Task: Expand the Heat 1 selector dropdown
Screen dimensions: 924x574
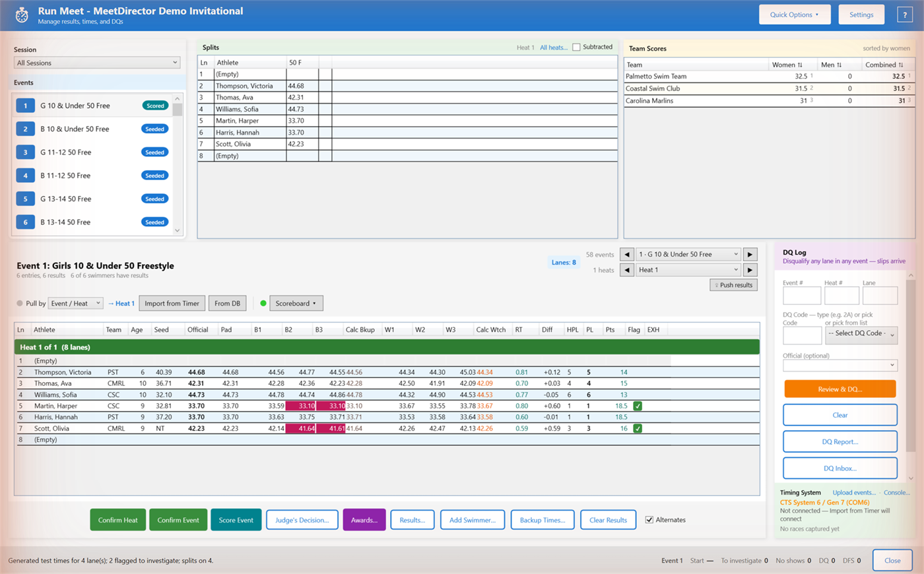Action: [688, 270]
